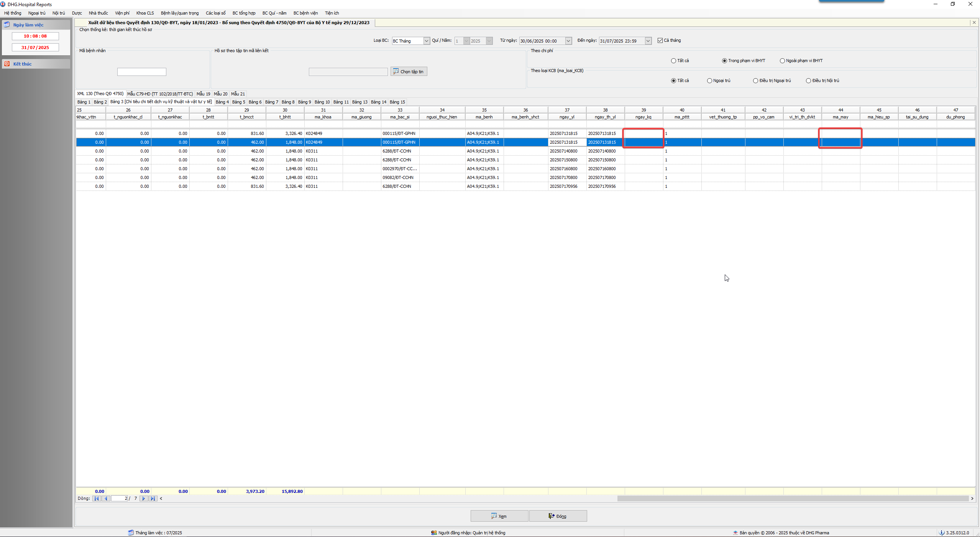Viewport: 980px width, 537px height.
Task: Switch to the Bảng 4 tab
Action: click(222, 102)
